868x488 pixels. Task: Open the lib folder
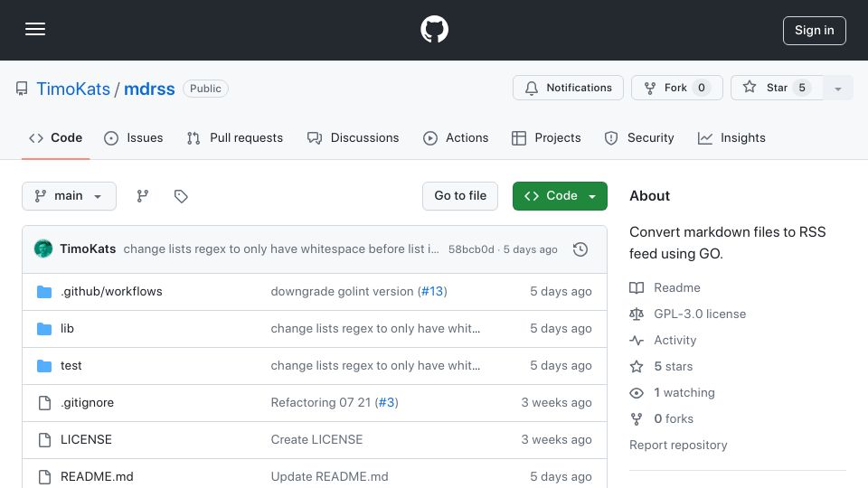[67, 329]
